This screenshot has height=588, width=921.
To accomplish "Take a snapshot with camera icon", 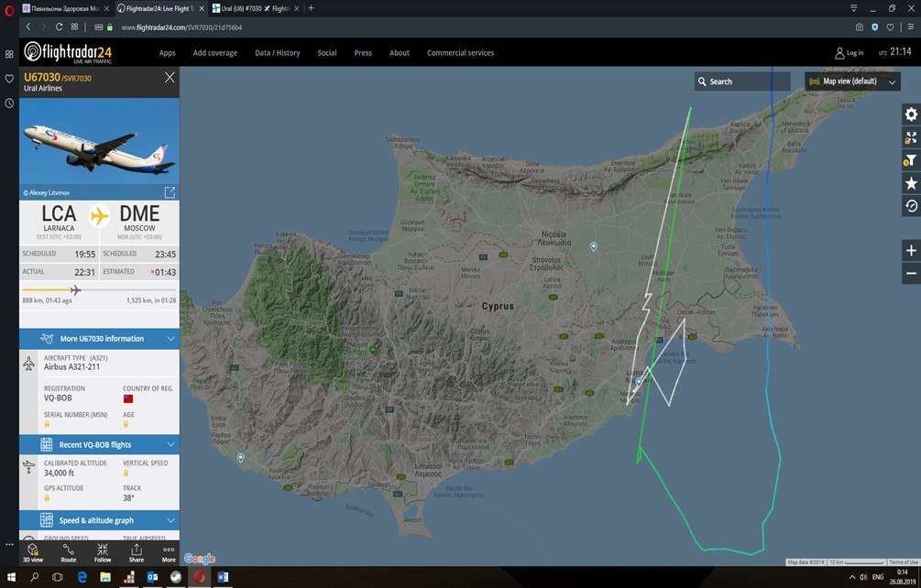I will (x=860, y=27).
